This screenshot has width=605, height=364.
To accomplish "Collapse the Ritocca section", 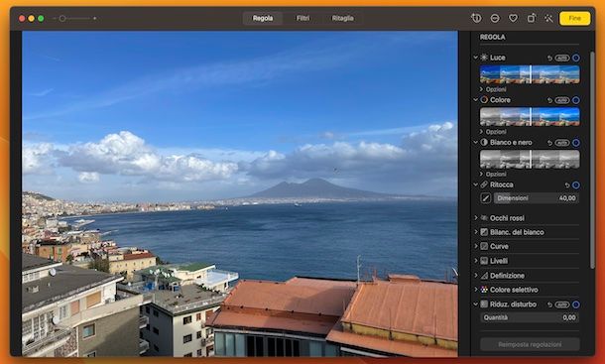I will [476, 184].
